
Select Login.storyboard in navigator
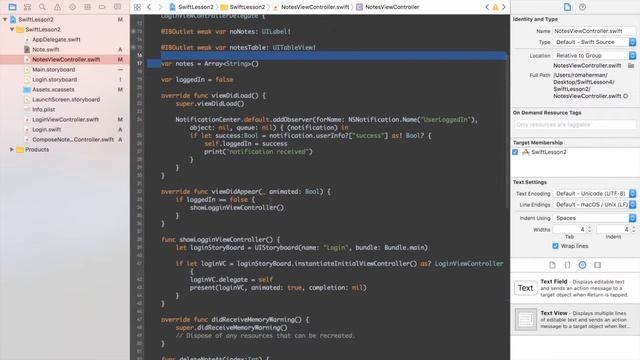click(55, 80)
